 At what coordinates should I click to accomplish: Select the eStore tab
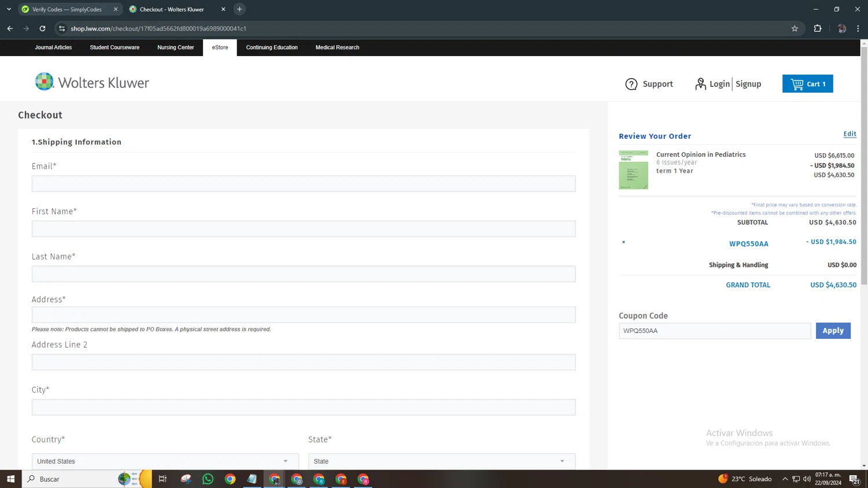(x=220, y=47)
